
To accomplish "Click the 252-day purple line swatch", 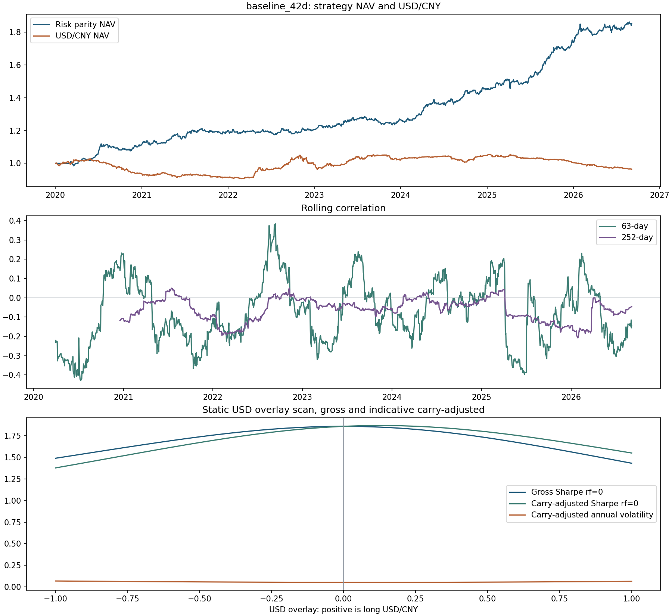I will 607,237.
